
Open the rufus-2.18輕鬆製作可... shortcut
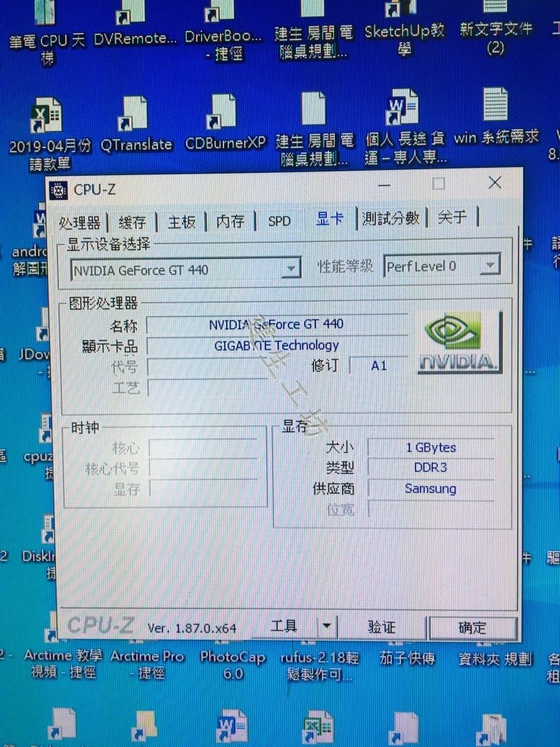click(319, 666)
